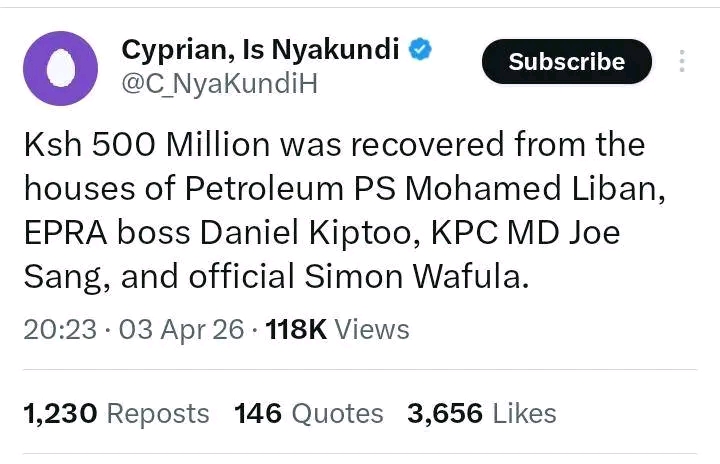
Task: Open the 146 Quotes list
Action: (308, 413)
